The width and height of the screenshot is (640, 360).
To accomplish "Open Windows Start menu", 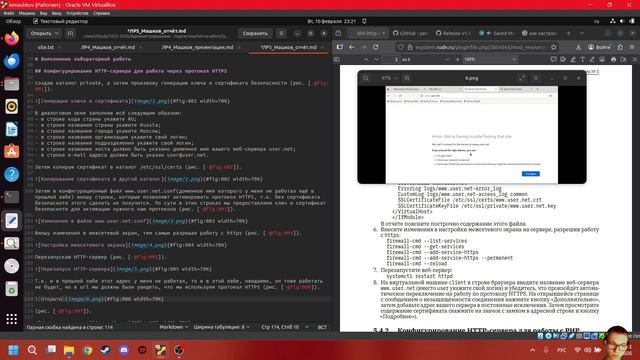I will tap(13, 350).
